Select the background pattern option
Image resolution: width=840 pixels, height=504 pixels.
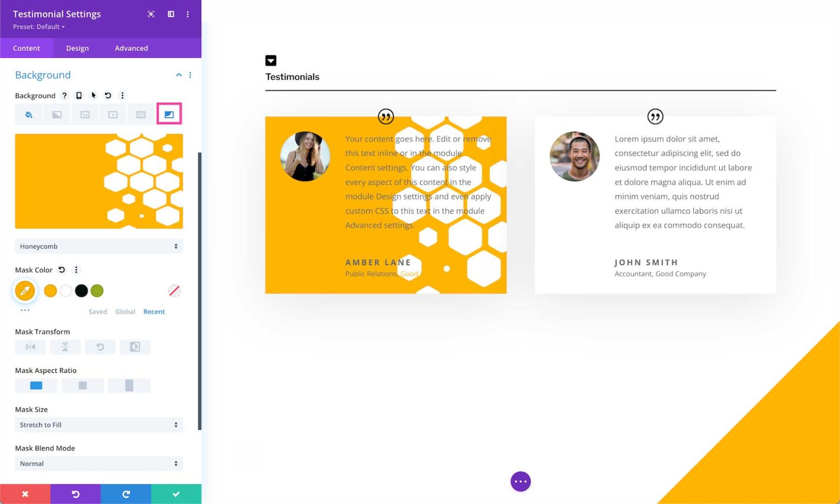click(x=141, y=114)
